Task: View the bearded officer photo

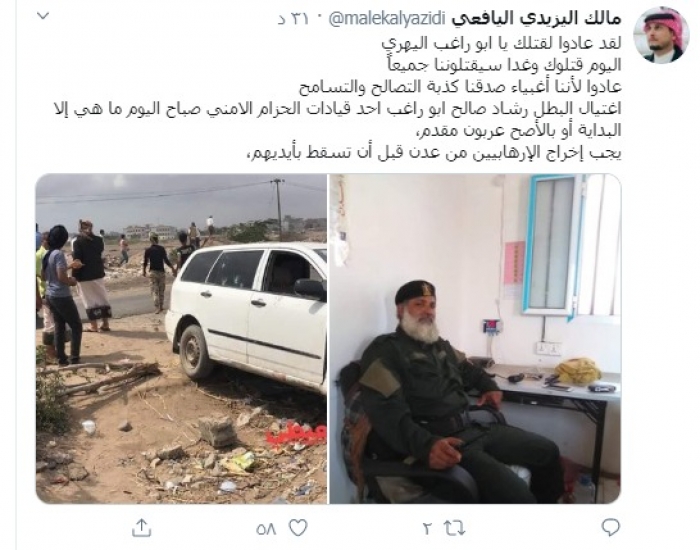Action: (x=475, y=339)
